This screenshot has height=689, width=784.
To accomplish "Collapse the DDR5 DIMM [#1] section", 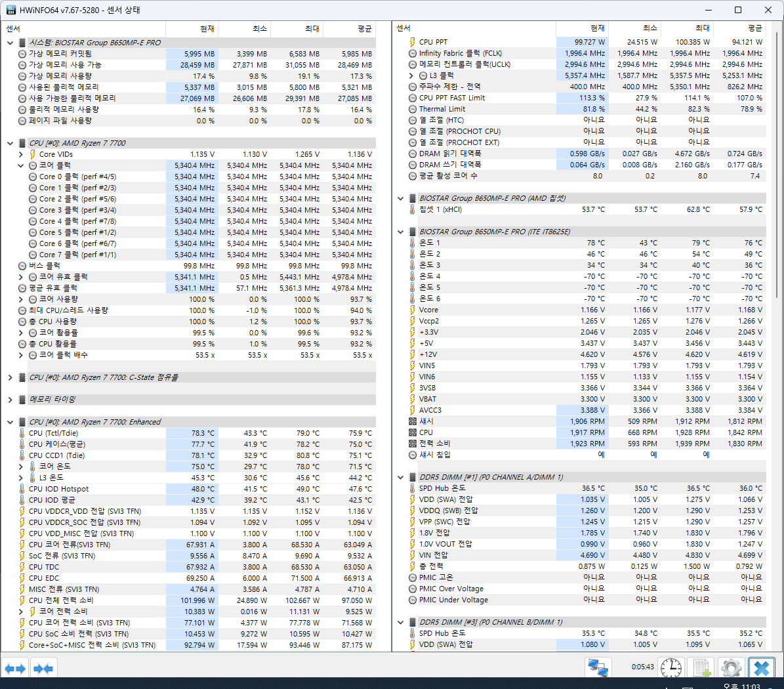I will (x=400, y=477).
